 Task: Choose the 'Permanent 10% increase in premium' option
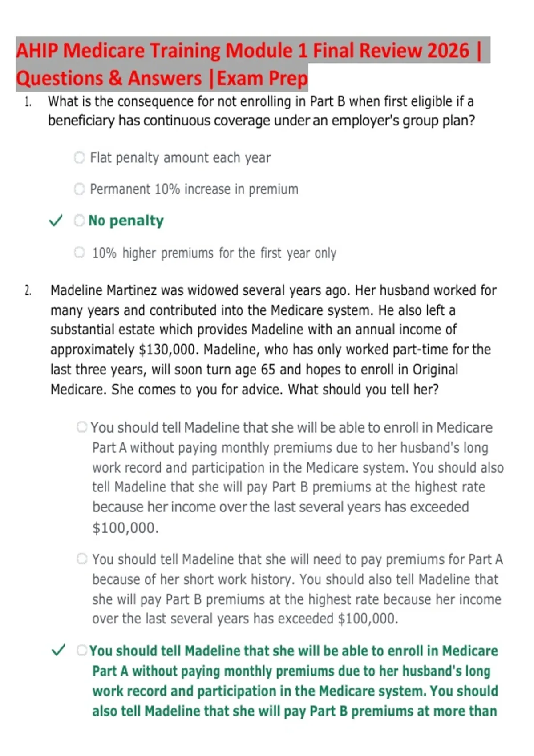[x=79, y=189]
